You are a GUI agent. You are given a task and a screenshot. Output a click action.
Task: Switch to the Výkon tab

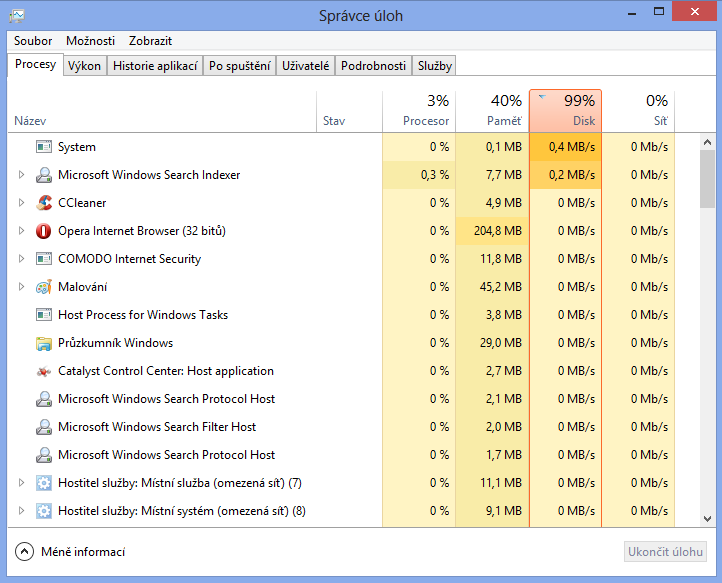84,66
